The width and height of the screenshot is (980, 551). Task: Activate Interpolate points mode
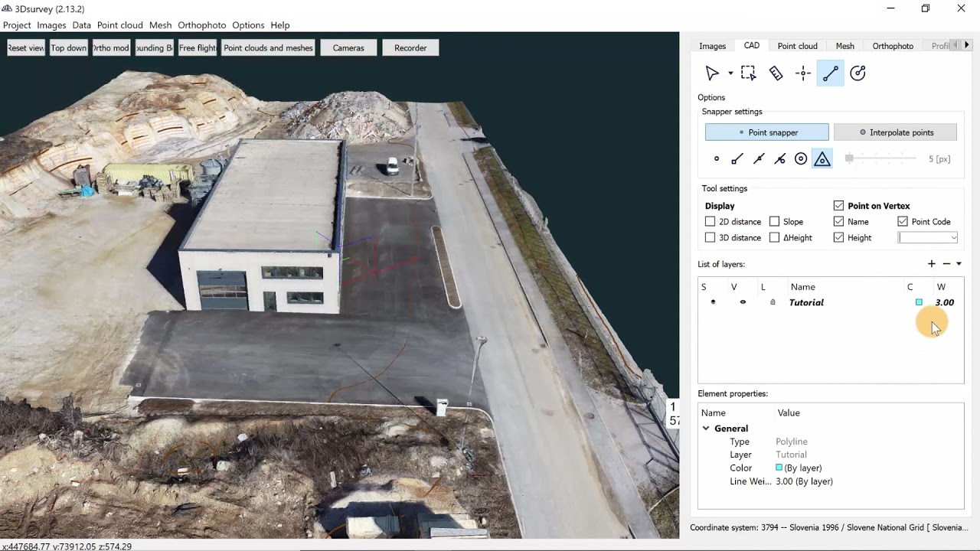tap(895, 132)
